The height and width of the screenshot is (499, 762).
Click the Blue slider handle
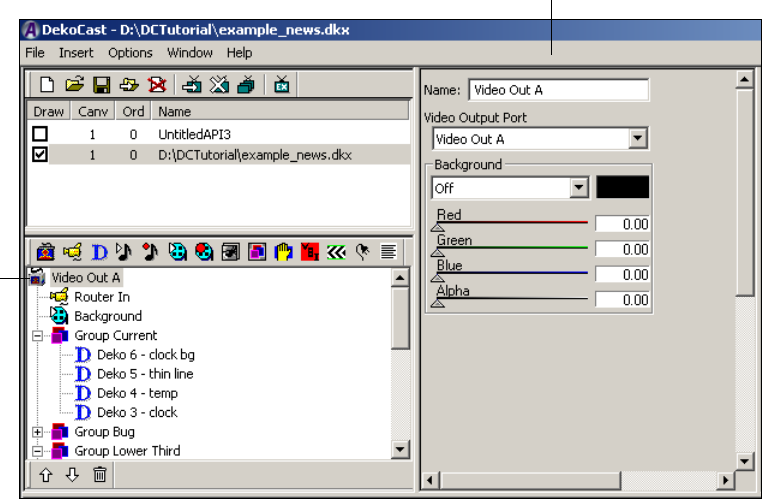pos(438,277)
